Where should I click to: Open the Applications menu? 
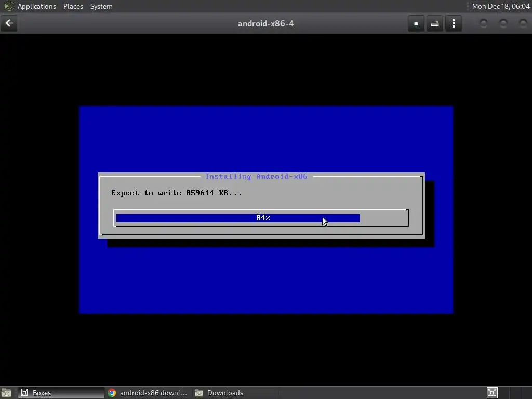[37, 6]
